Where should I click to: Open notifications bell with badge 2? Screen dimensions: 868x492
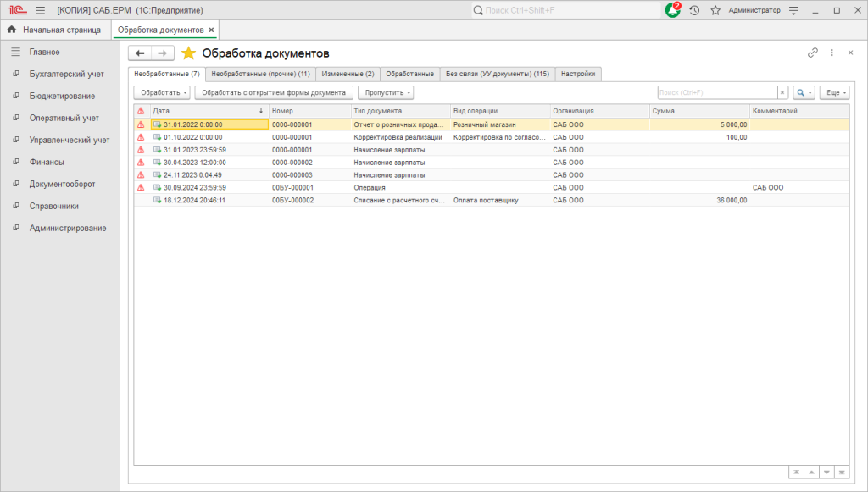tap(672, 10)
